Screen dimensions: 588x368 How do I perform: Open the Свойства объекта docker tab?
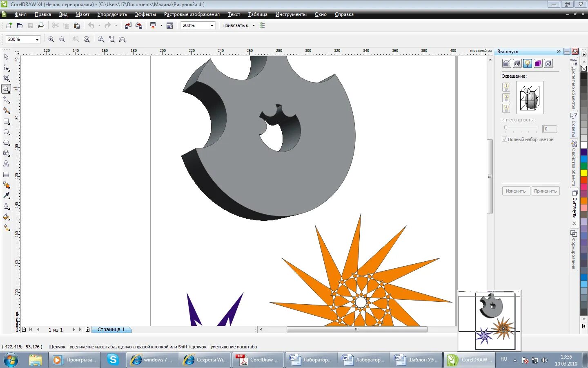pyautogui.click(x=574, y=164)
